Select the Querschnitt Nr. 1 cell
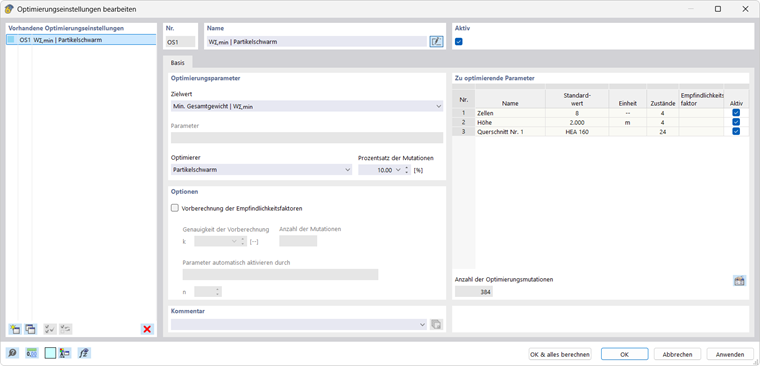 pyautogui.click(x=510, y=131)
